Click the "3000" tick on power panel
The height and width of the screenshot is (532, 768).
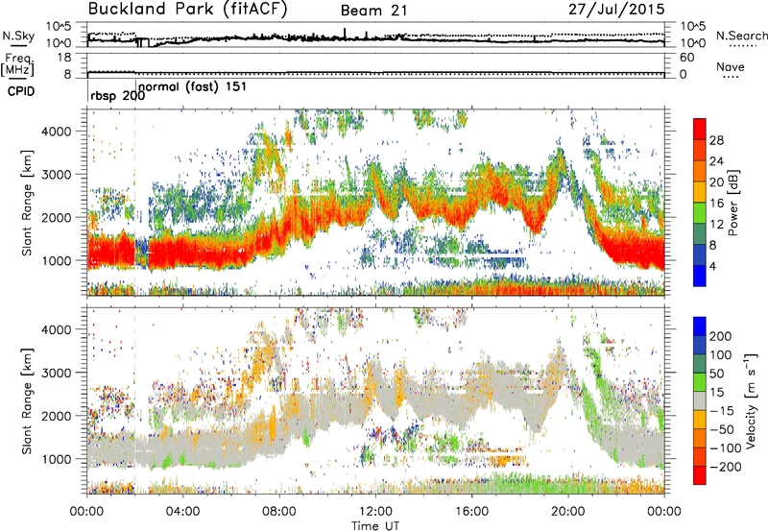pos(56,175)
